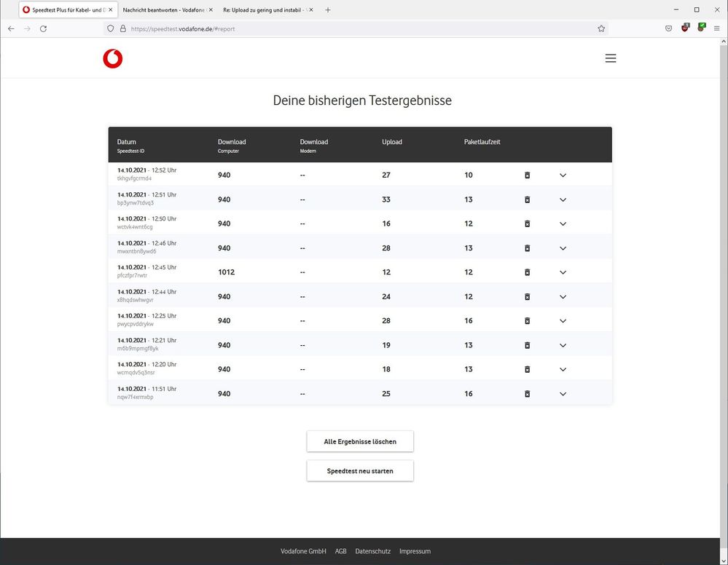The width and height of the screenshot is (728, 565).
Task: Select speedtest ID bp3ynw7tdvq3
Action: pos(135,202)
